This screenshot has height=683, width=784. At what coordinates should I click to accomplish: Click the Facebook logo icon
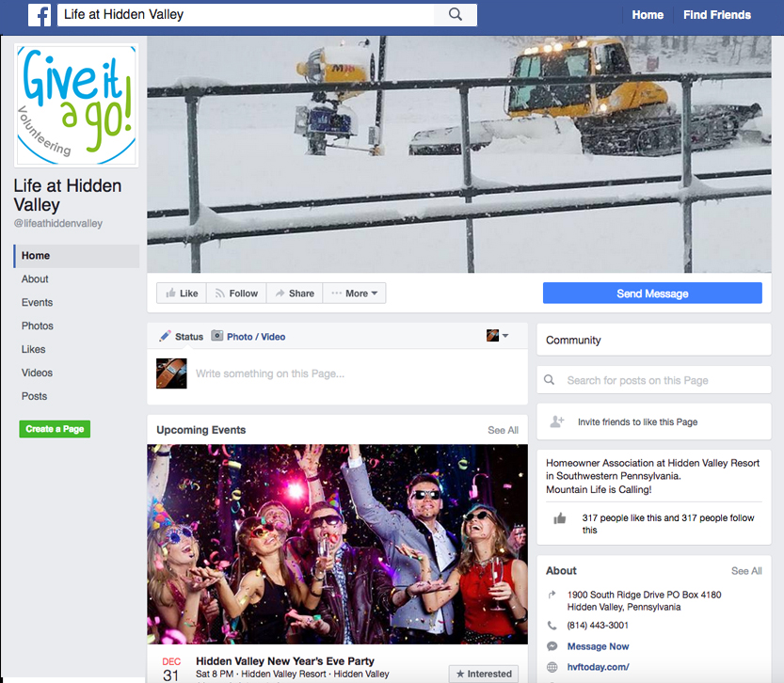40,15
